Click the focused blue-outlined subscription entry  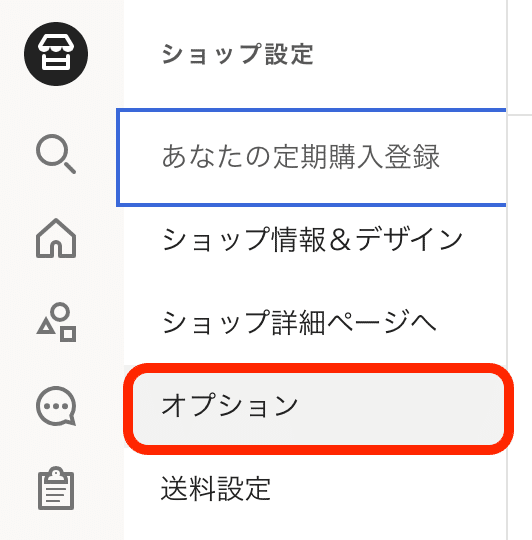pos(311,157)
